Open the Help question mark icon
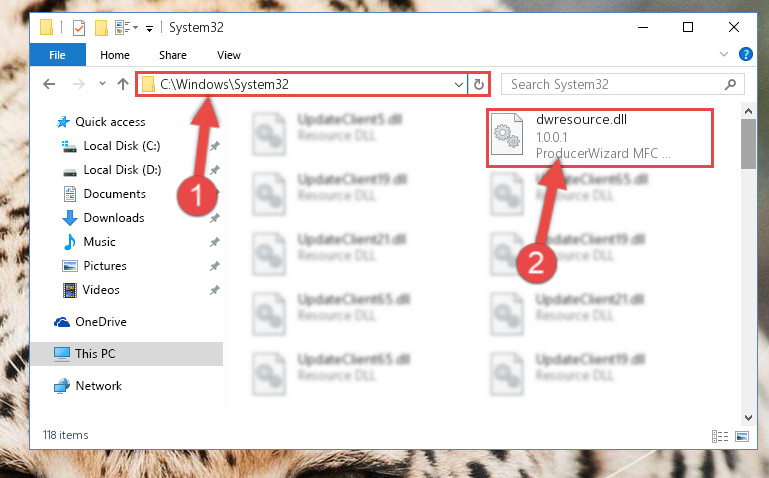769x478 pixels. 745,54
